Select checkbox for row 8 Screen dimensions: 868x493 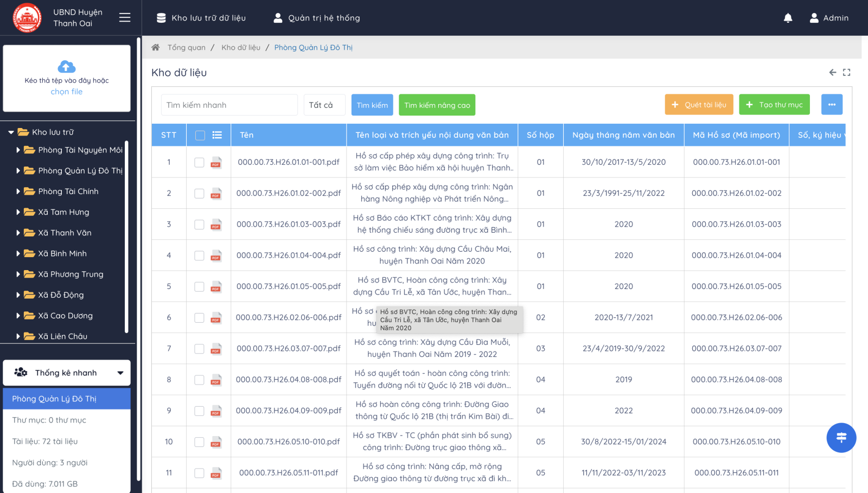point(199,380)
